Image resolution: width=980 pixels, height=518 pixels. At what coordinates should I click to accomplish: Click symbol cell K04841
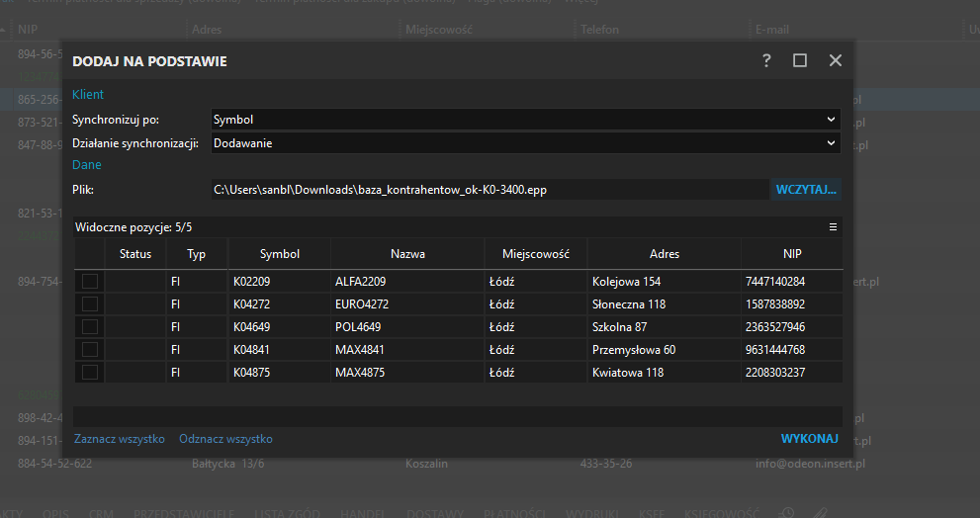click(x=280, y=349)
